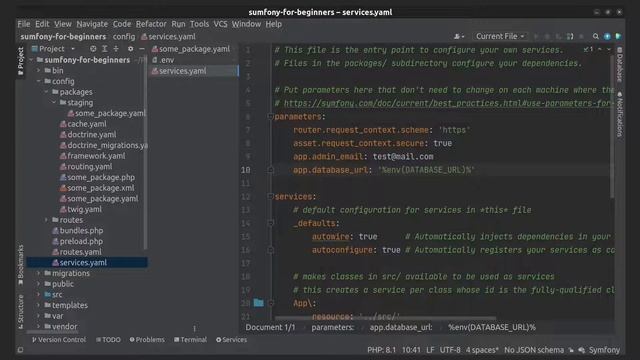
Task: Open the TODO tool window
Action: click(x=108, y=340)
